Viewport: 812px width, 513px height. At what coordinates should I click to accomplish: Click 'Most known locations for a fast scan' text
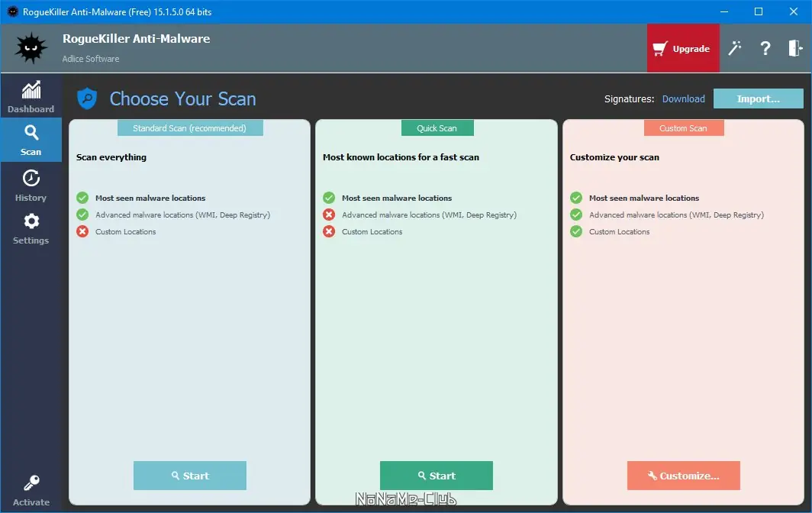click(401, 157)
